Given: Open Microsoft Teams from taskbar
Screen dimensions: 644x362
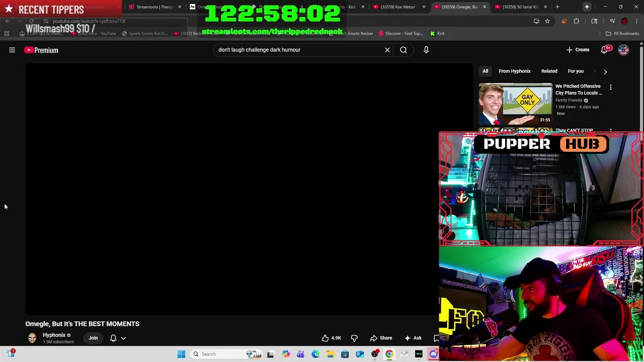Looking at the screenshot, I should coord(300,354).
